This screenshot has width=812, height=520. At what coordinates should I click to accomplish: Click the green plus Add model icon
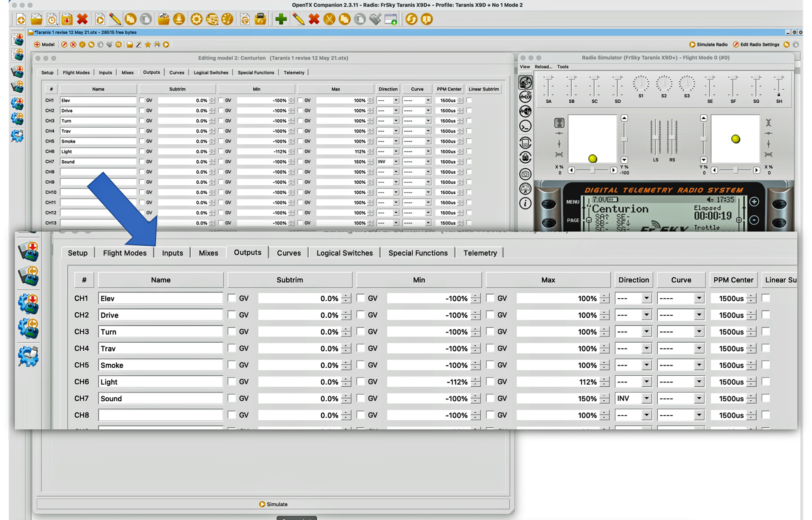[281, 19]
